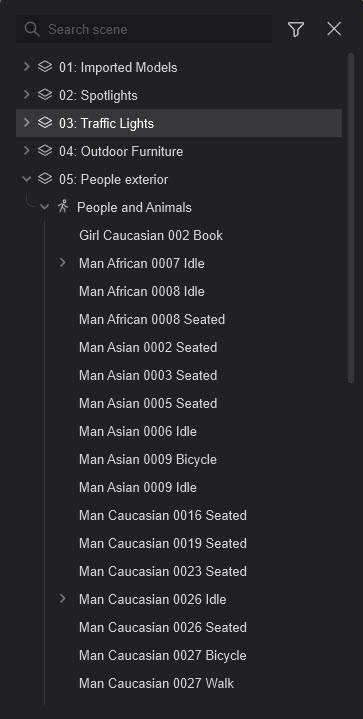Viewport: 363px width, 719px height.
Task: Select Man Caucasian 0027 Walk
Action: click(x=156, y=683)
